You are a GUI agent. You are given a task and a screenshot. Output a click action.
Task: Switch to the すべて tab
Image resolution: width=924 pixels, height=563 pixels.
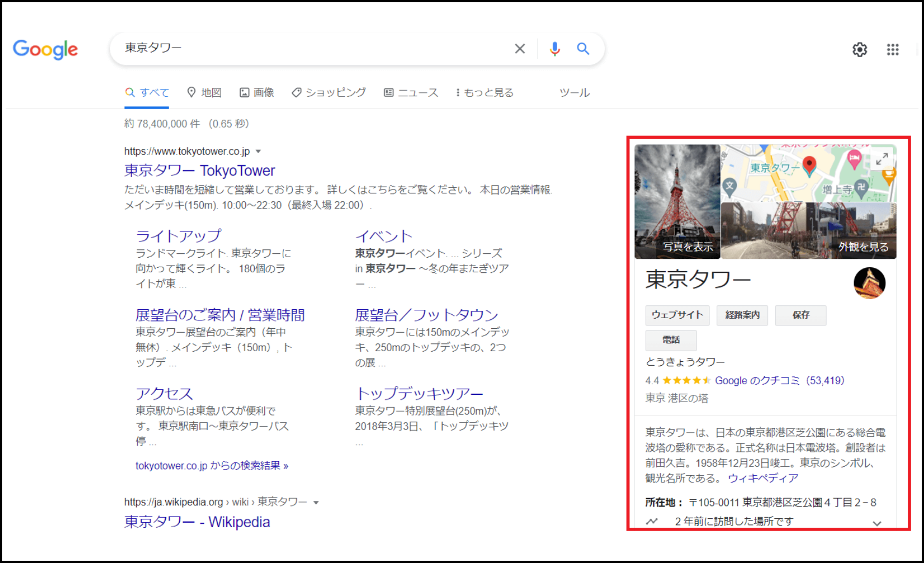(147, 92)
